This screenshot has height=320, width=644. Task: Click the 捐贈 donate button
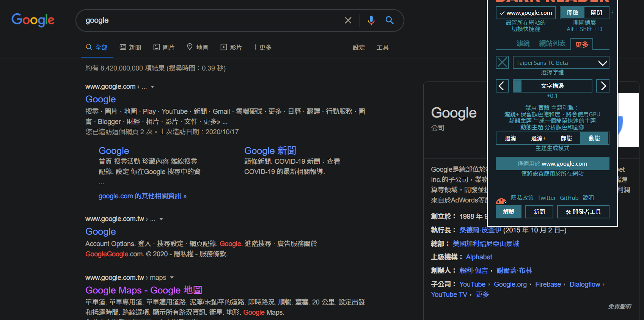coord(509,212)
